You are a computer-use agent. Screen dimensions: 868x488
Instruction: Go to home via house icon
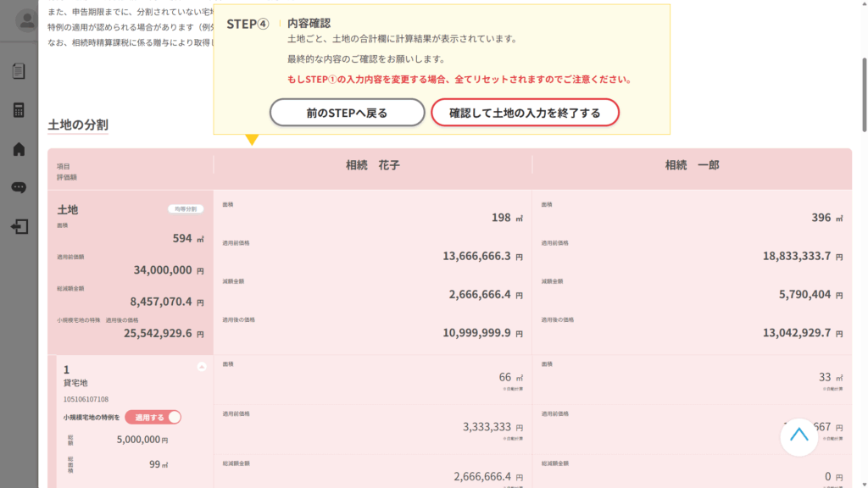[x=19, y=149]
